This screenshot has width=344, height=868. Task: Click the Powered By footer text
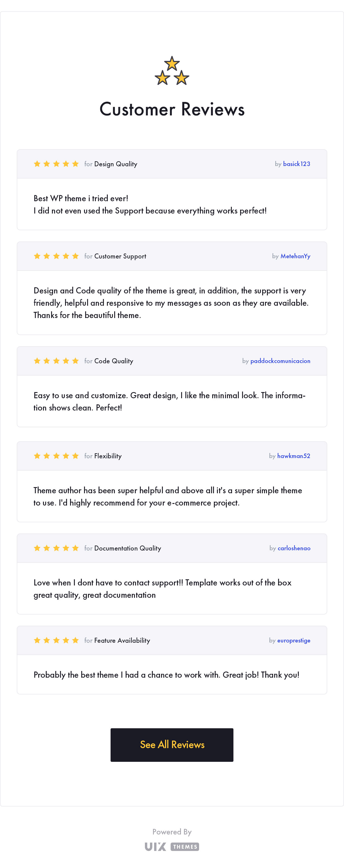[172, 832]
